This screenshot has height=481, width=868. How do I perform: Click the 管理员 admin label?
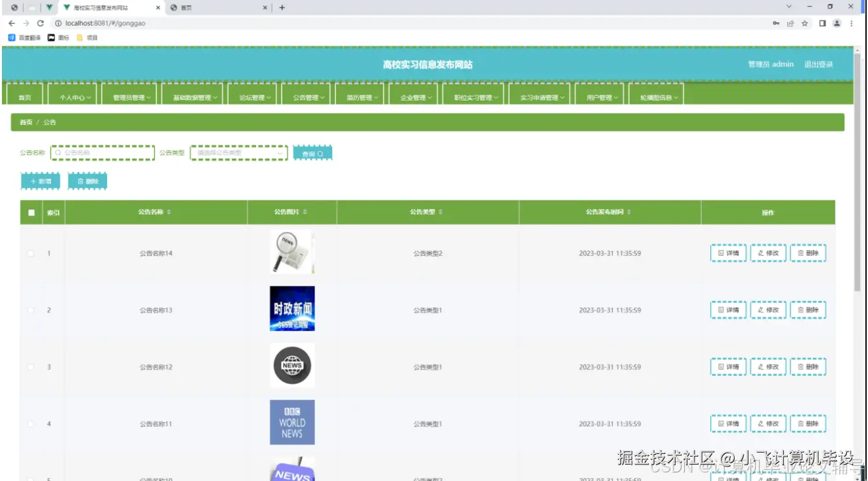(x=771, y=64)
